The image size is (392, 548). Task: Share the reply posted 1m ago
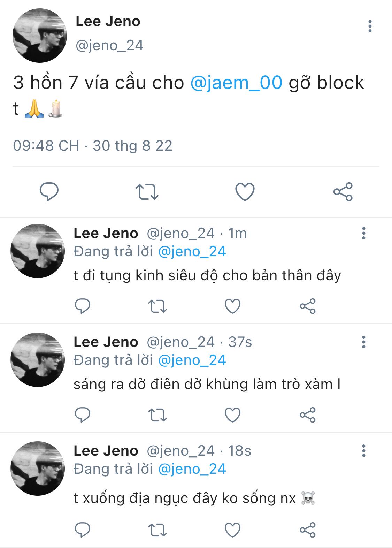307,306
